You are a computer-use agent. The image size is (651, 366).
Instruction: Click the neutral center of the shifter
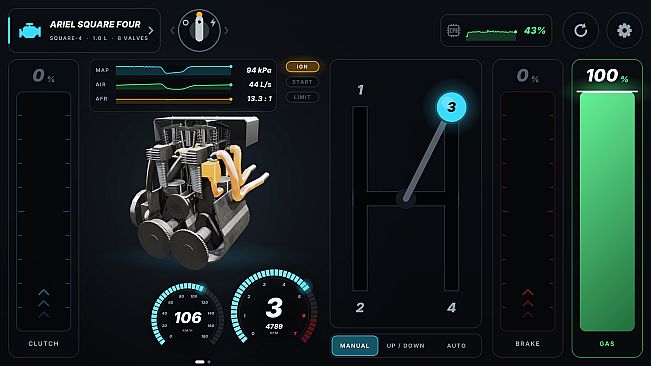click(406, 199)
